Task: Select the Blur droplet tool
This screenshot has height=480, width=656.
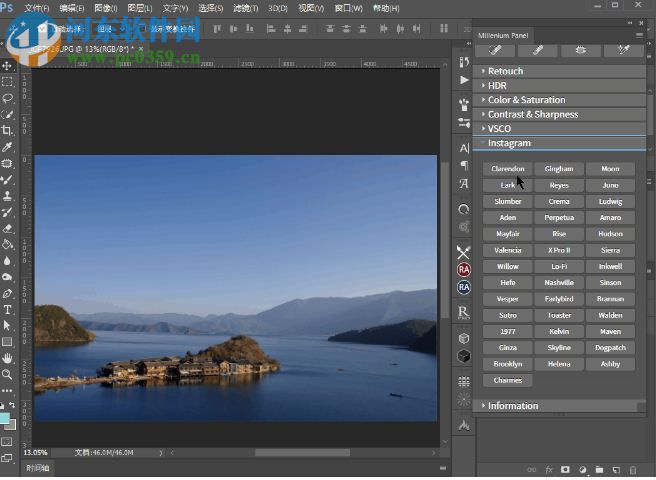Action: [7, 261]
